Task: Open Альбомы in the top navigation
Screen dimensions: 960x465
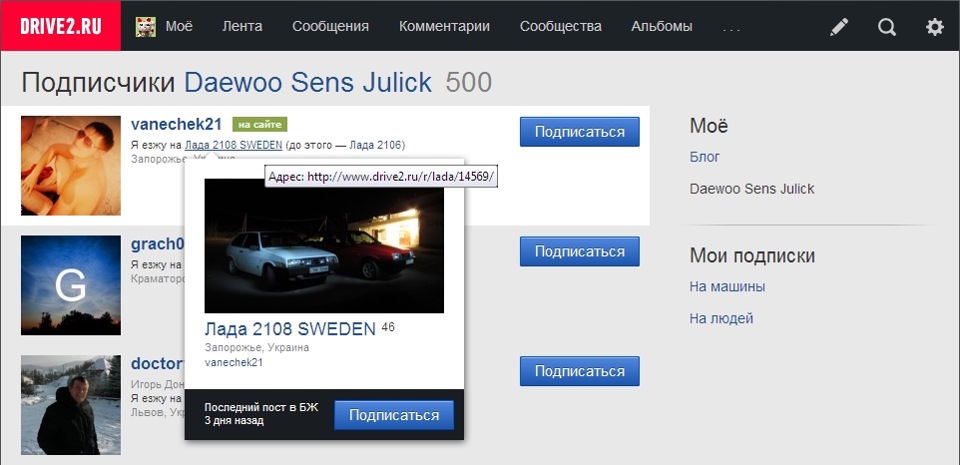Action: pos(662,26)
